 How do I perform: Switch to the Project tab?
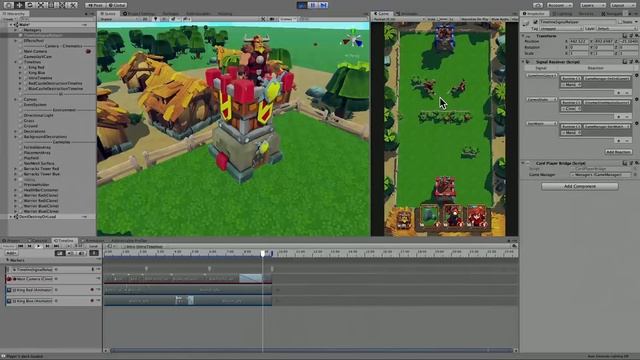(x=11, y=240)
